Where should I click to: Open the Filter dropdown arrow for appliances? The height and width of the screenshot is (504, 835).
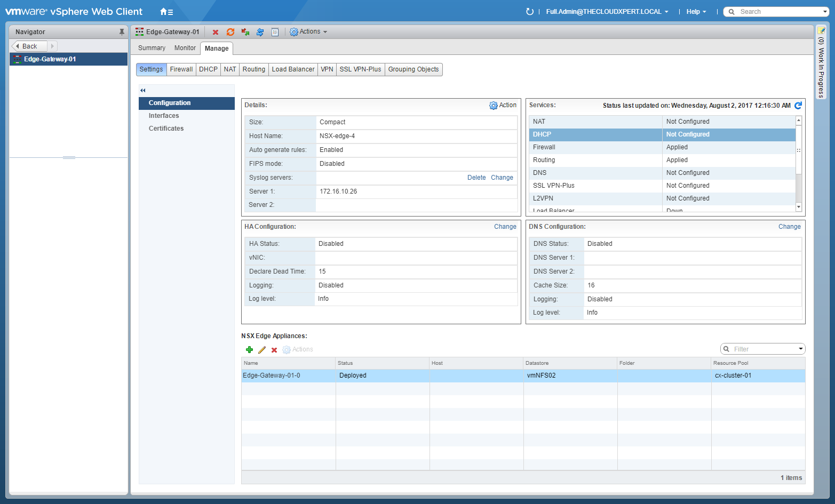point(800,349)
